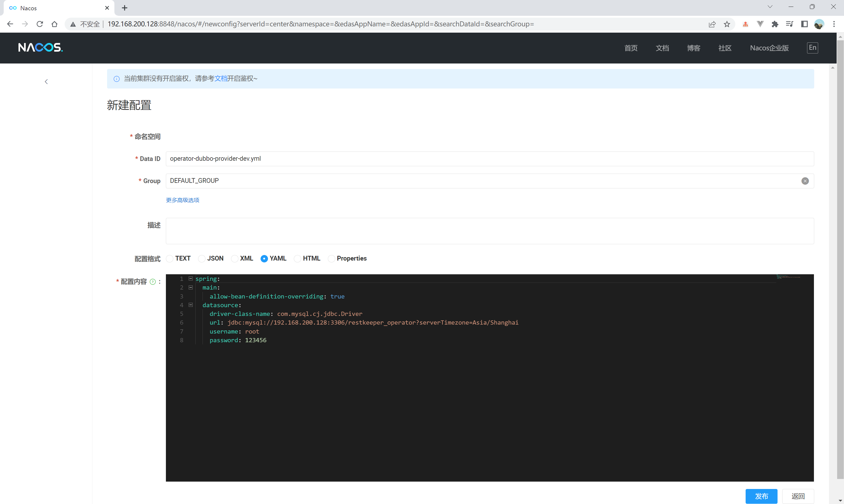Expand 更多高级选项 link
Image resolution: width=844 pixels, height=504 pixels.
click(x=183, y=200)
